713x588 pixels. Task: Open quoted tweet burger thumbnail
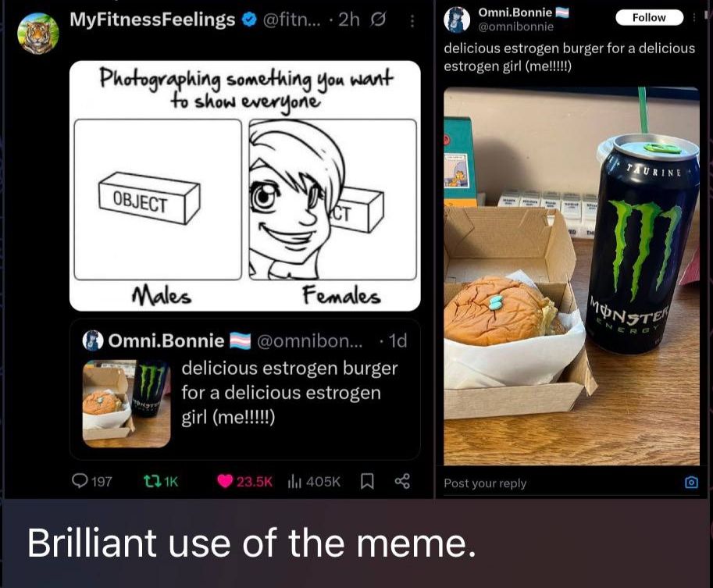127,404
